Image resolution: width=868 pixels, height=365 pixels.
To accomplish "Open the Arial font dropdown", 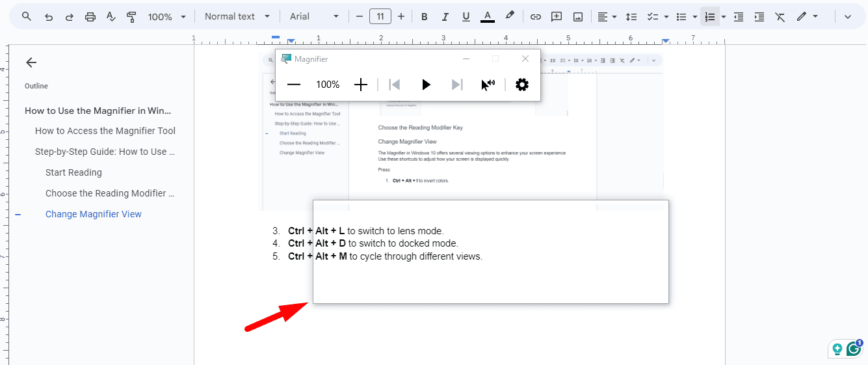I will (x=314, y=17).
